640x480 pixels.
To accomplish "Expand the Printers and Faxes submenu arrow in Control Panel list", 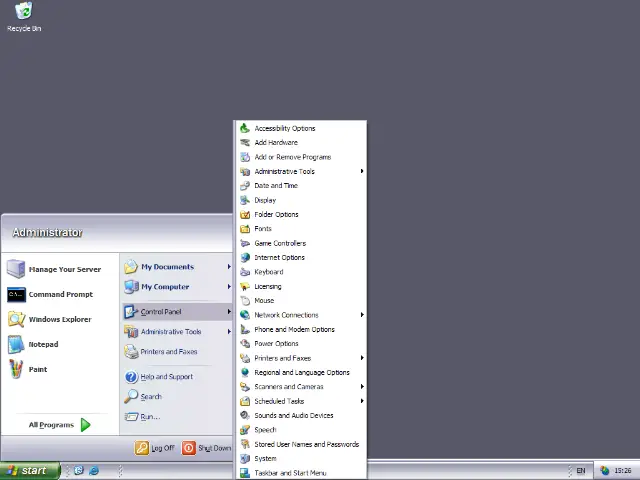I will pos(362,358).
